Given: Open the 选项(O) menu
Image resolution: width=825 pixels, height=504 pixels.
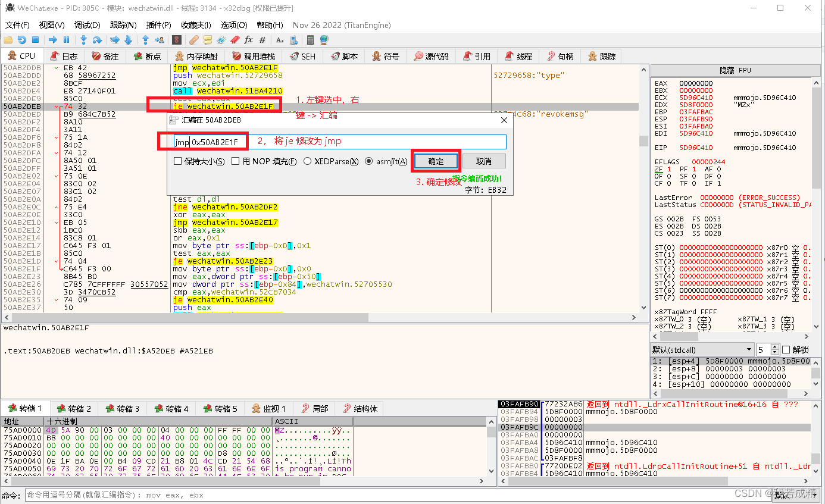Looking at the screenshot, I should pyautogui.click(x=234, y=25).
